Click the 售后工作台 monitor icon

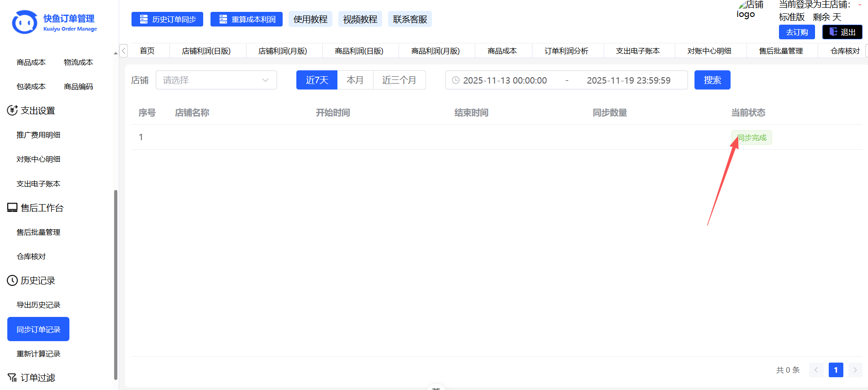point(12,208)
